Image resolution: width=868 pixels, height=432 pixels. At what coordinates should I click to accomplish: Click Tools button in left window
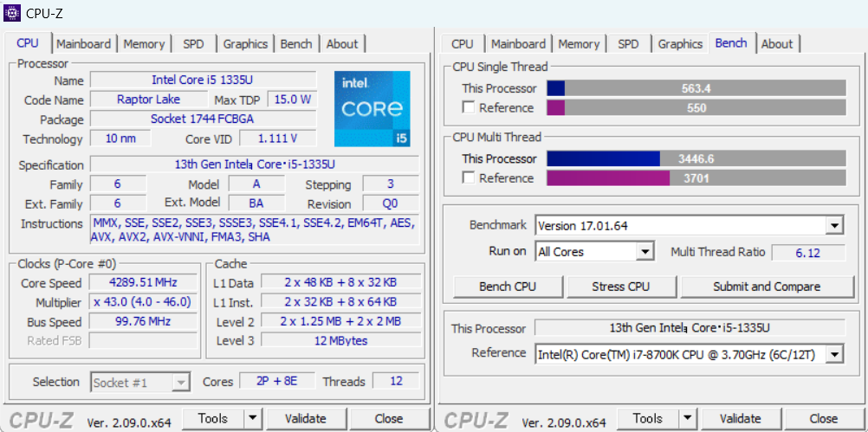click(213, 418)
